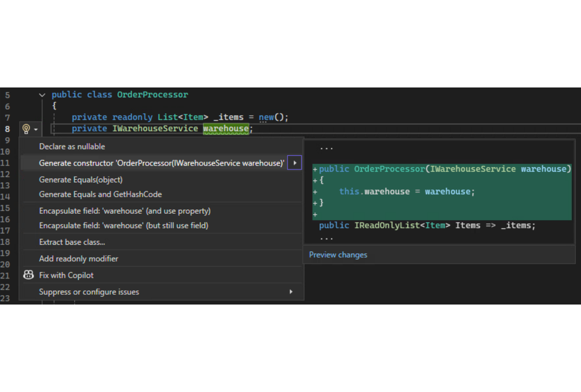Pick Generate Equals and GetHashCode
581x392 pixels.
pos(100,195)
